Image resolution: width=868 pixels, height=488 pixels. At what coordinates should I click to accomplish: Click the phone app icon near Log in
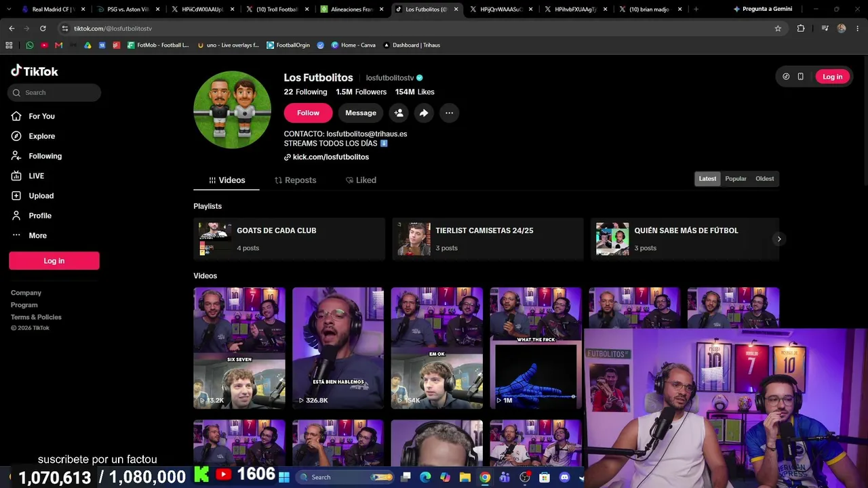tap(800, 77)
